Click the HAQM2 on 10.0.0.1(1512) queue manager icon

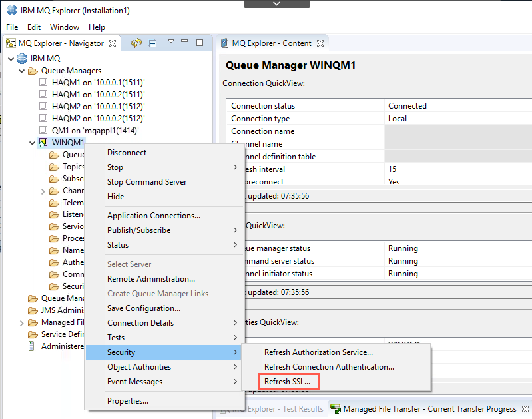[43, 106]
